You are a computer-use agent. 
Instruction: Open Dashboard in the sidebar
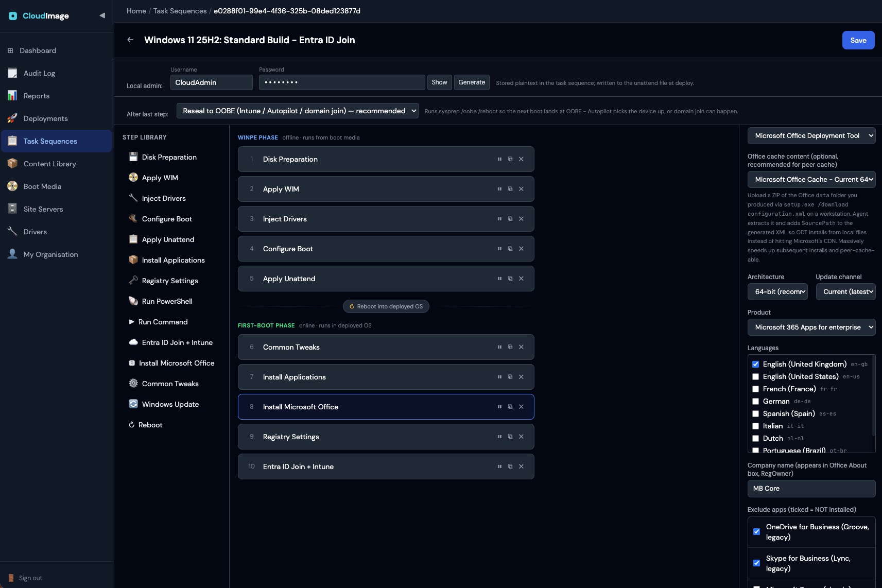[56, 50]
